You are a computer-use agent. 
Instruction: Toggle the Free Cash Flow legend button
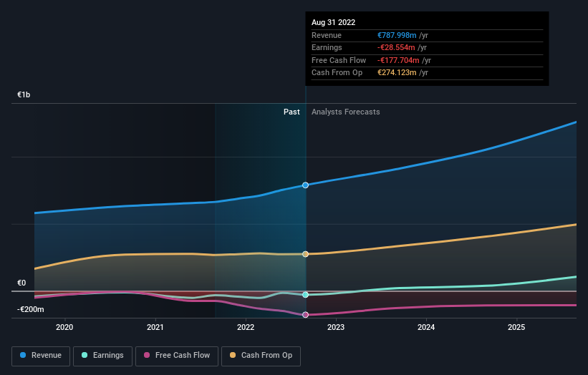[x=177, y=356]
